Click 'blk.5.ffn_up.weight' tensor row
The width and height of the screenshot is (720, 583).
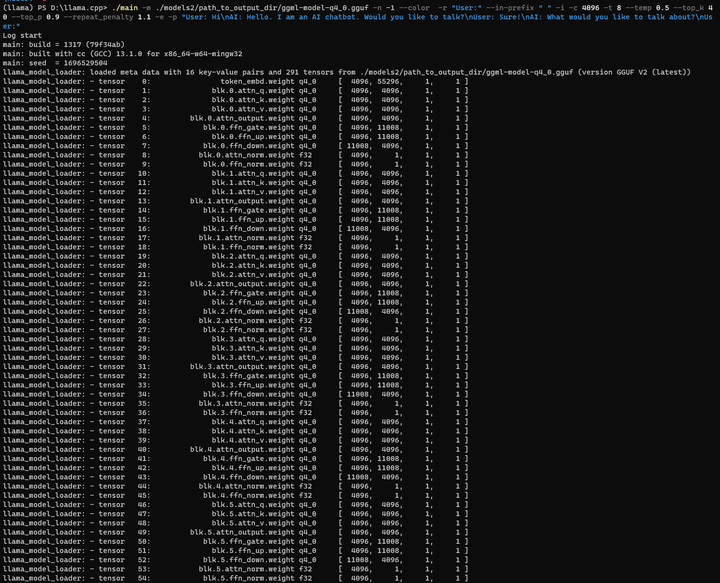[235, 550]
